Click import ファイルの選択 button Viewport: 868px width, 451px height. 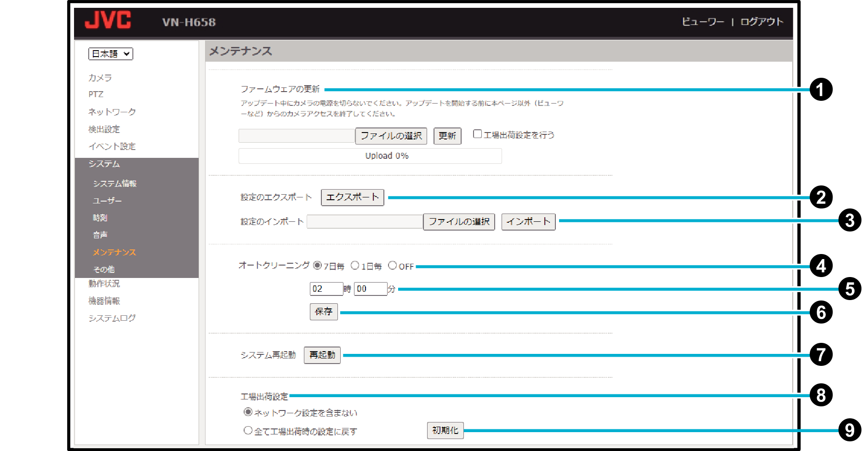[x=459, y=222]
